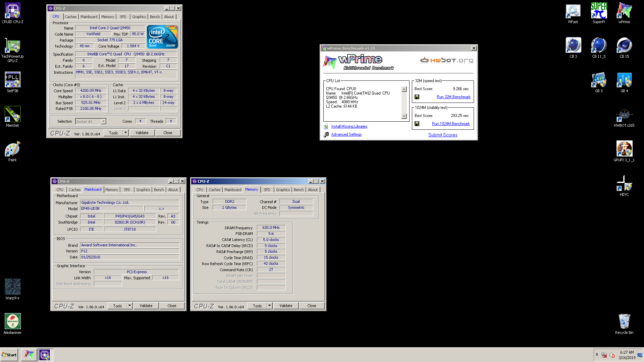Viewport: 644px width, 362px height.
Task: Select the Core Speed value 4200.09 MHz
Action: point(91,90)
